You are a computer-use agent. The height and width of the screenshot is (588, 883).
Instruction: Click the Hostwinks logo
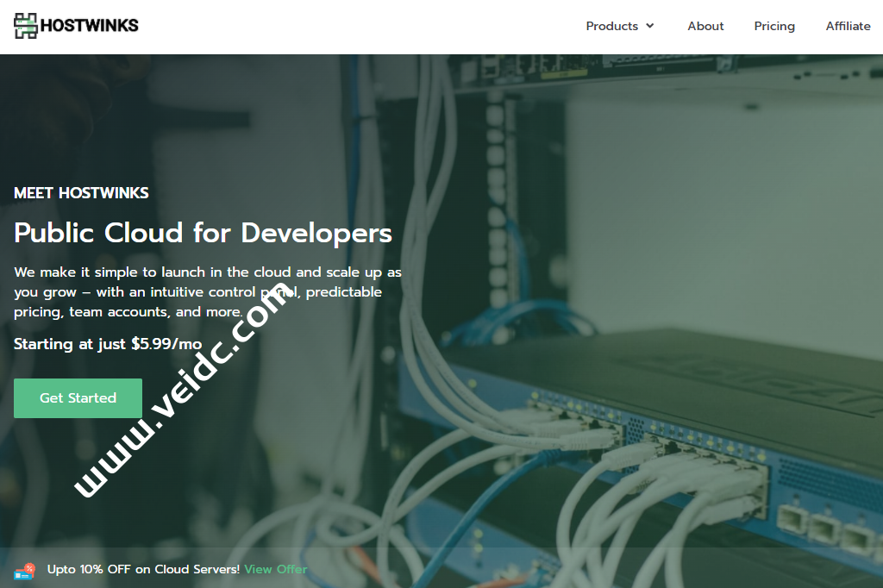(x=76, y=26)
